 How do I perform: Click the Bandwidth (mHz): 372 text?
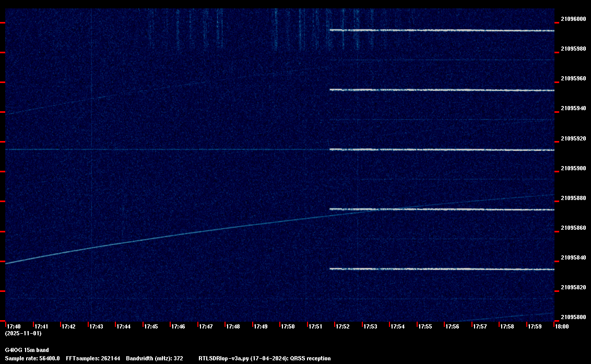point(155,358)
